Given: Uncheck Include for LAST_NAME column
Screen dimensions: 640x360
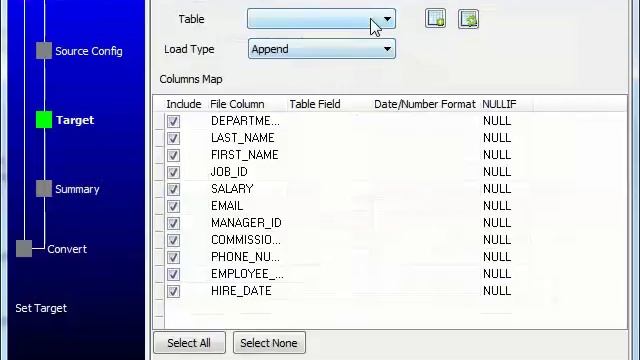Looking at the screenshot, I should (173, 138).
